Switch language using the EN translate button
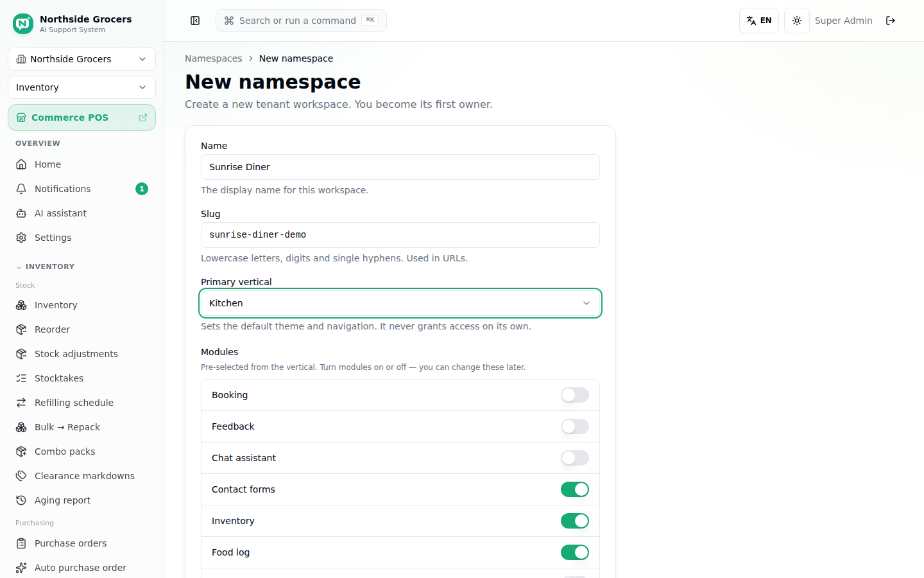Image resolution: width=924 pixels, height=578 pixels. [x=759, y=21]
